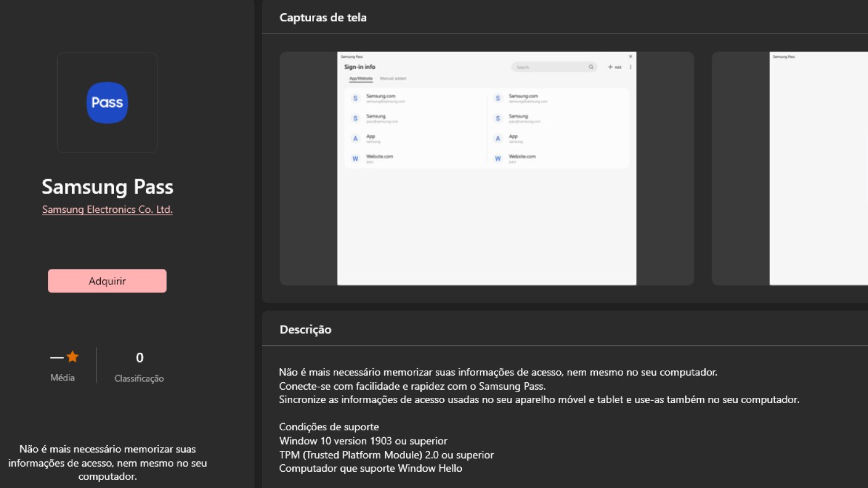Viewport: 868px width, 488px height.
Task: Click the 'TPM (Trusted Platform Module) 2.0' line
Action: tap(387, 454)
